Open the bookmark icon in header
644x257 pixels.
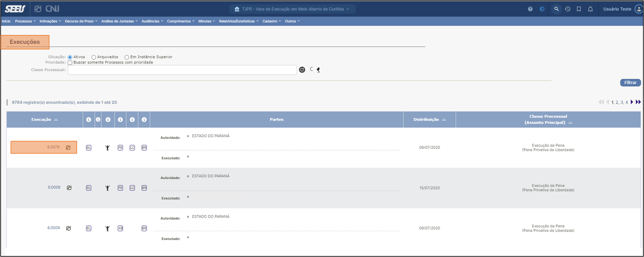coord(579,9)
